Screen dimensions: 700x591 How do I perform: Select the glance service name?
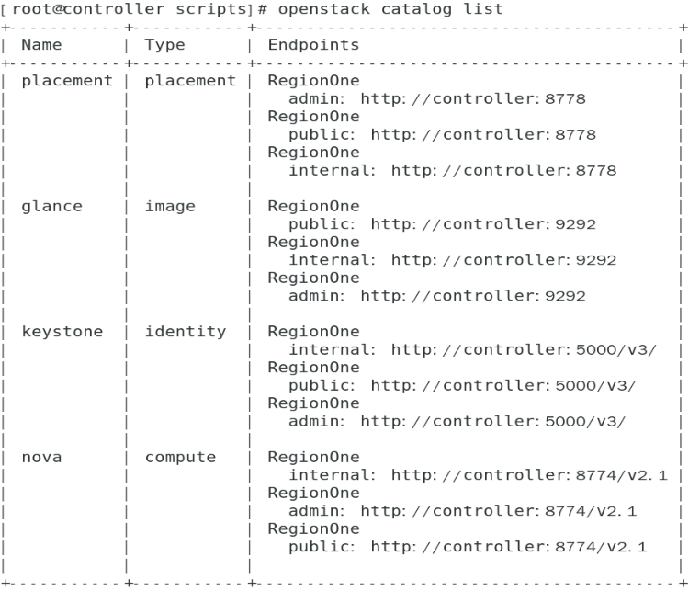pyautogui.click(x=51, y=207)
